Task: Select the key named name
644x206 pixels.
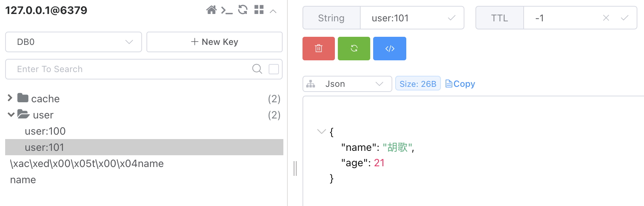Action: click(23, 180)
